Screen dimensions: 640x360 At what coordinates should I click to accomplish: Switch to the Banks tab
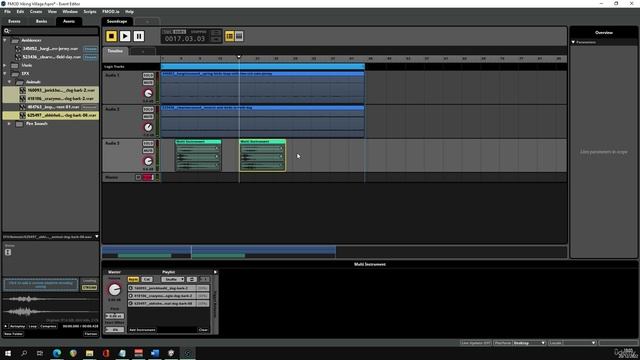[42, 21]
